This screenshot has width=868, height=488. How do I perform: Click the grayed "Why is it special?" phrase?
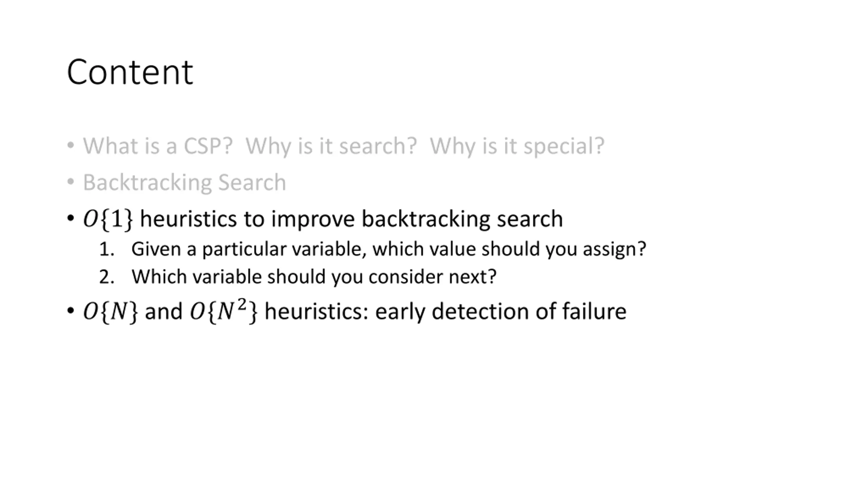tap(517, 146)
